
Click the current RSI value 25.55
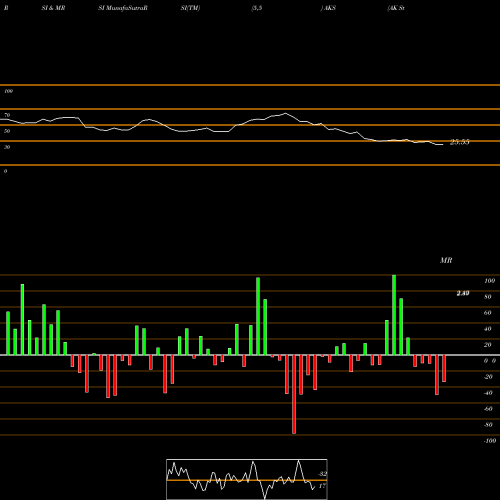coord(459,142)
